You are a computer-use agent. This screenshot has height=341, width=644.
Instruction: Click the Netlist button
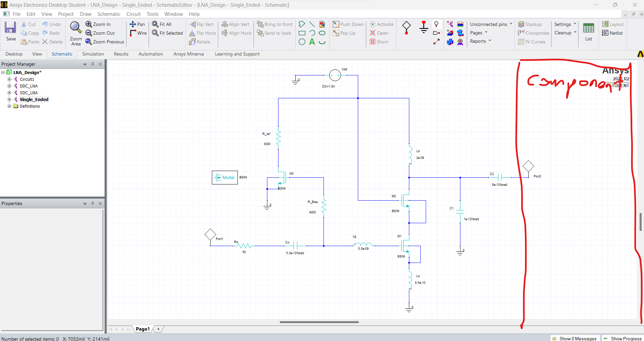pyautogui.click(x=612, y=33)
